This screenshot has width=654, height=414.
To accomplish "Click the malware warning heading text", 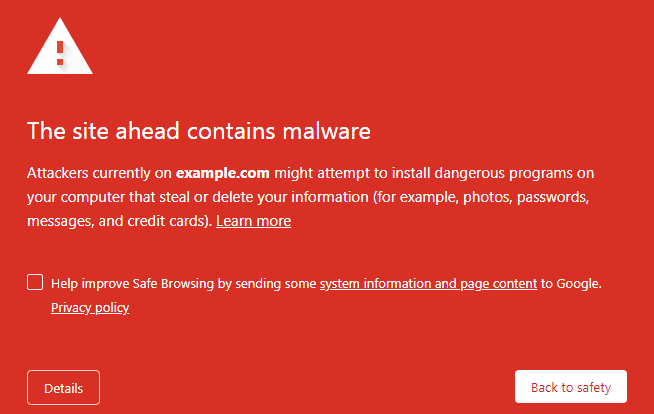I will point(199,131).
